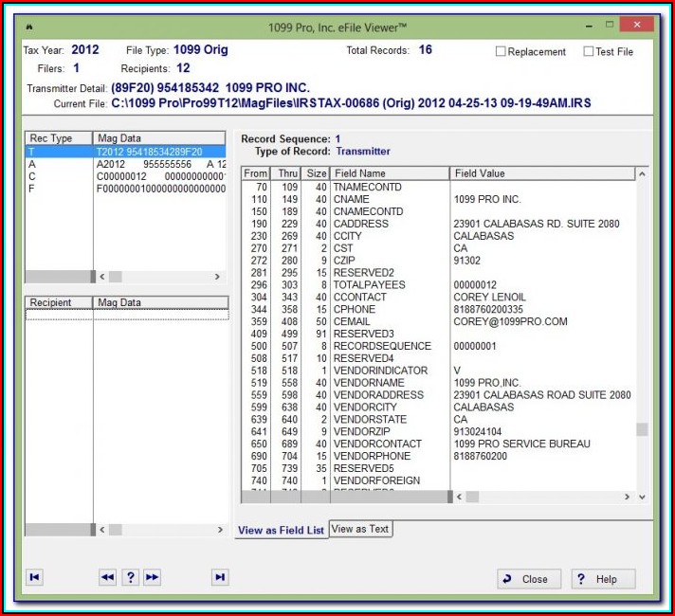This screenshot has width=675, height=616.
Task: Switch to View as Text tab
Action: (360, 529)
